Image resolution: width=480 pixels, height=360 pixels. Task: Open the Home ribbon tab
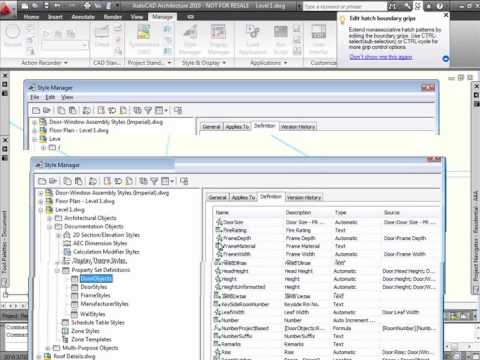pyautogui.click(x=31, y=17)
